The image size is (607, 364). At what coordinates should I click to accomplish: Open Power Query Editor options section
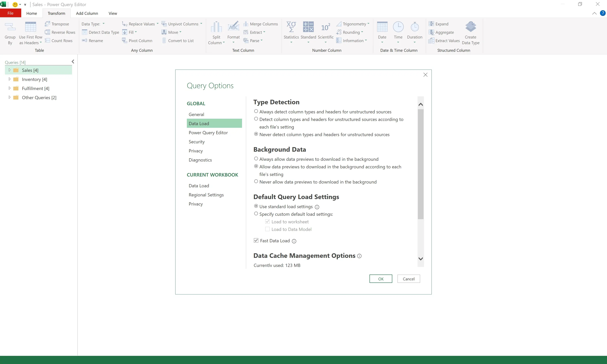click(208, 133)
